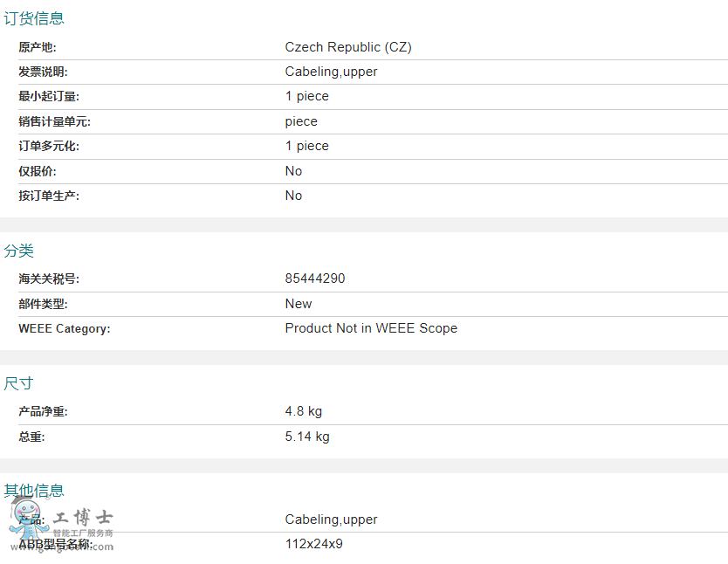Select the ABB model value 112x24x9
The width and height of the screenshot is (728, 564).
(314, 544)
